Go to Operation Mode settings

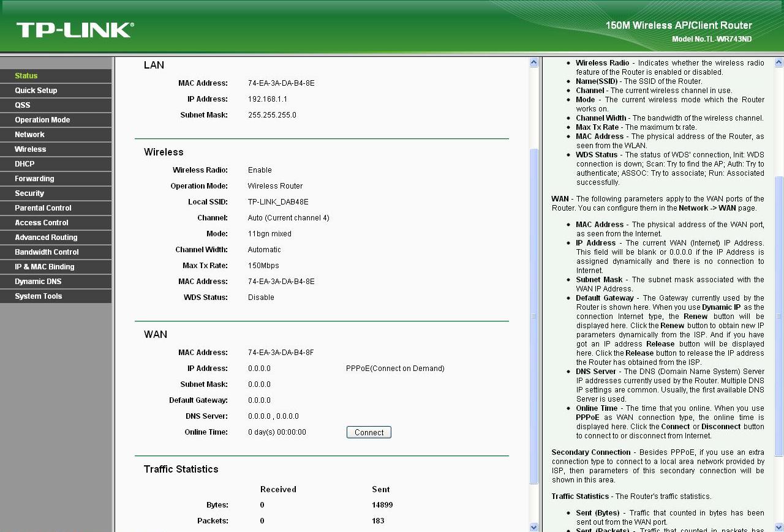pyautogui.click(x=56, y=120)
